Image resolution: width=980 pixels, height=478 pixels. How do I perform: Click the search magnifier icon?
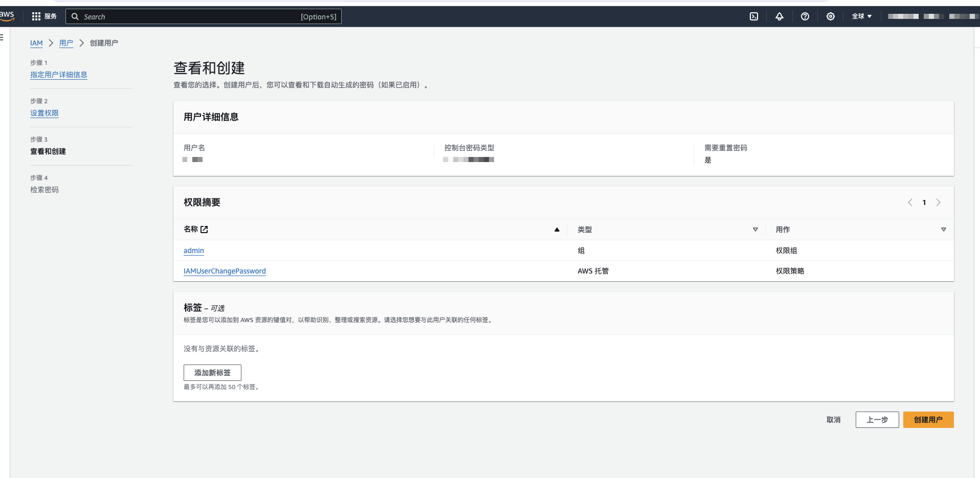75,16
